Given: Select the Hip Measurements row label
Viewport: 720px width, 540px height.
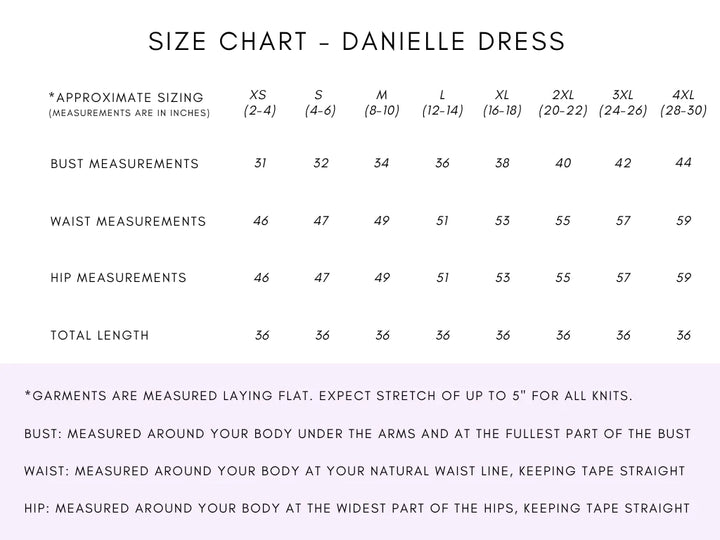Looking at the screenshot, I should 118,278.
